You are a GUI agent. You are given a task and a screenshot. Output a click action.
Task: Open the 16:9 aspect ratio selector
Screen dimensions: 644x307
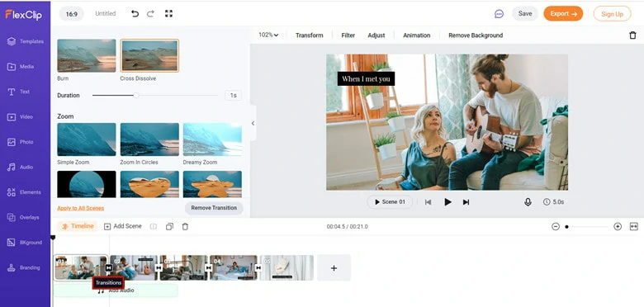pos(72,13)
